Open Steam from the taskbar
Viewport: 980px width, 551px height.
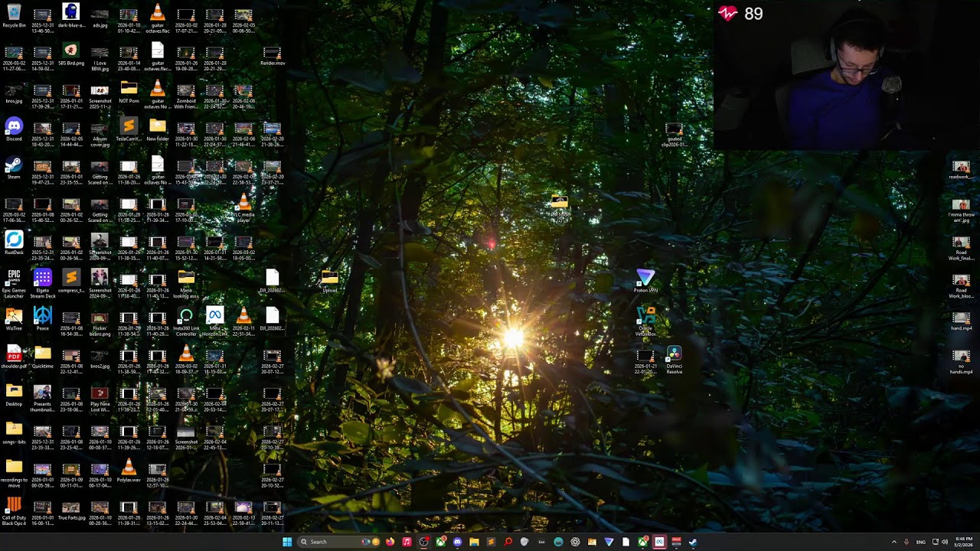coord(693,542)
